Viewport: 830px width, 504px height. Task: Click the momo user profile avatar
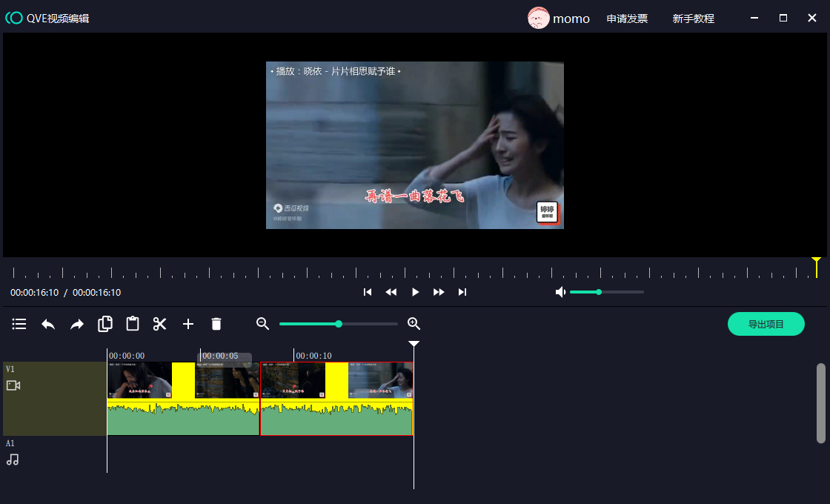539,19
